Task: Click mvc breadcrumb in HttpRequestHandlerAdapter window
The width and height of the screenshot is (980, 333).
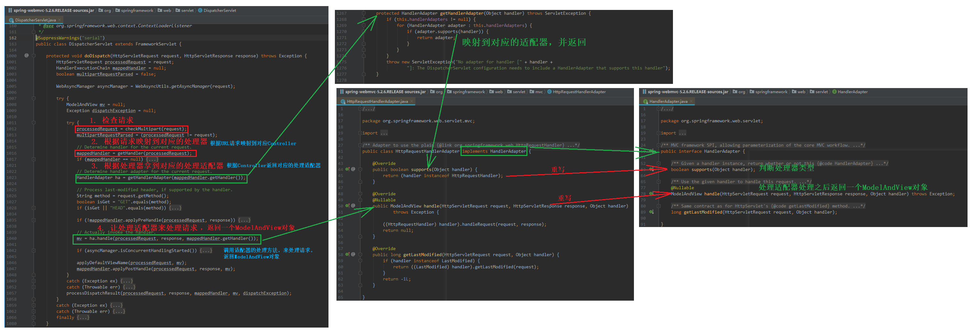Action: click(x=536, y=92)
